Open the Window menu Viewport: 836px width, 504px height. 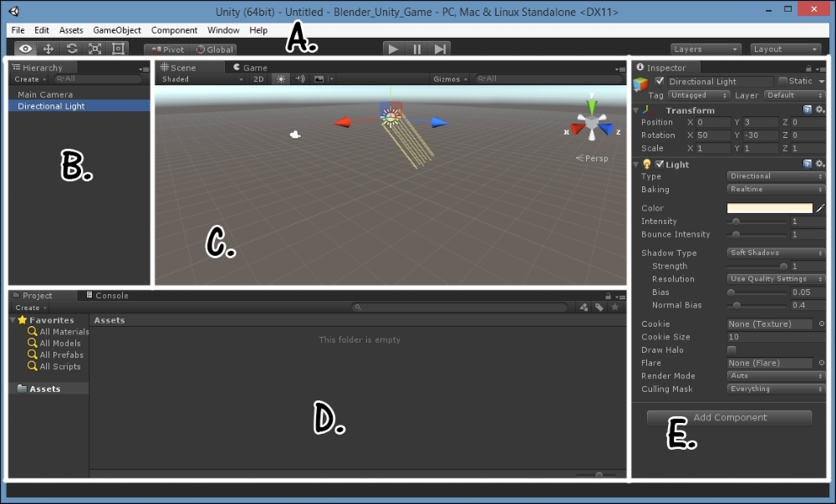(223, 30)
